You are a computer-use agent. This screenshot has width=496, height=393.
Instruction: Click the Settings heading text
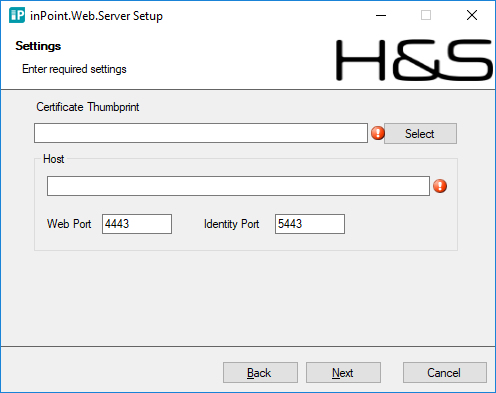tap(38, 46)
